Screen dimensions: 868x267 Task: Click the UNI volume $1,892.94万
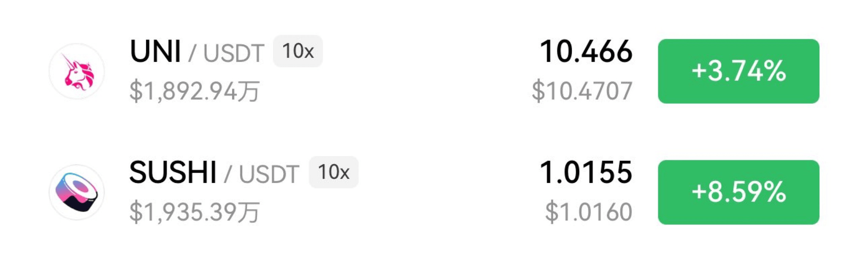tap(195, 91)
